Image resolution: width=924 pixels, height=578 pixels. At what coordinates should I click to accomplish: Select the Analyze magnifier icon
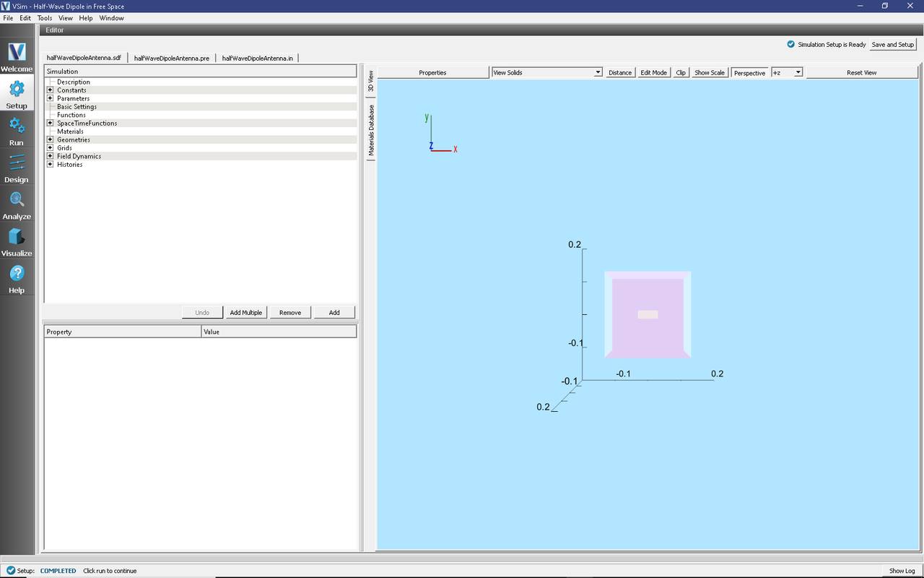(16, 201)
